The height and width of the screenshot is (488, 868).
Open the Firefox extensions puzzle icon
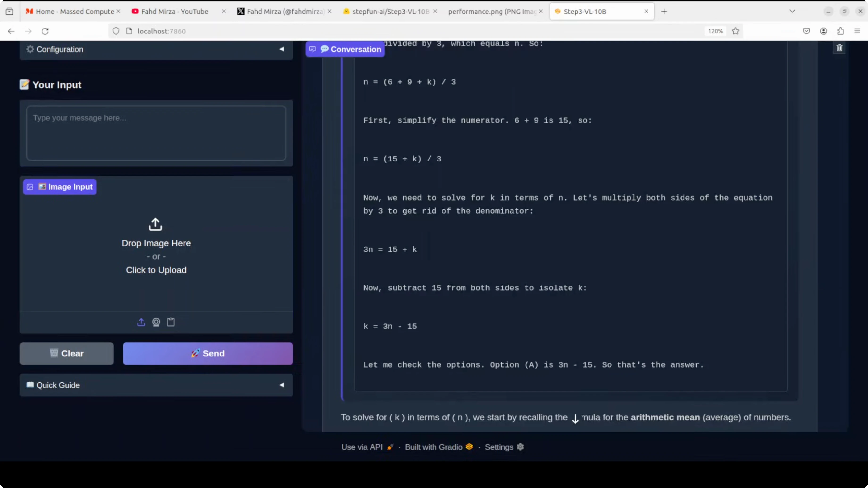point(840,31)
